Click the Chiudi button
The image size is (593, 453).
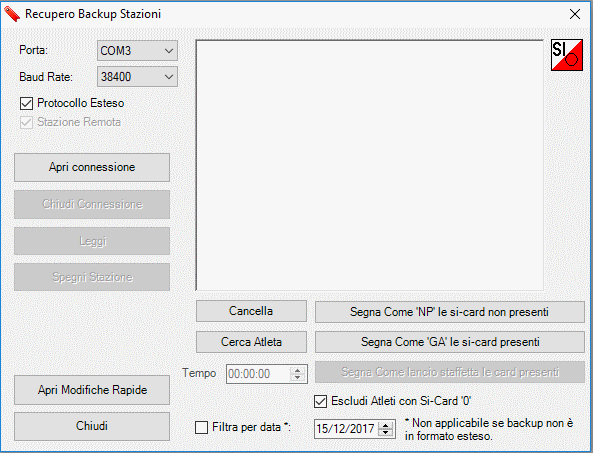(x=92, y=426)
